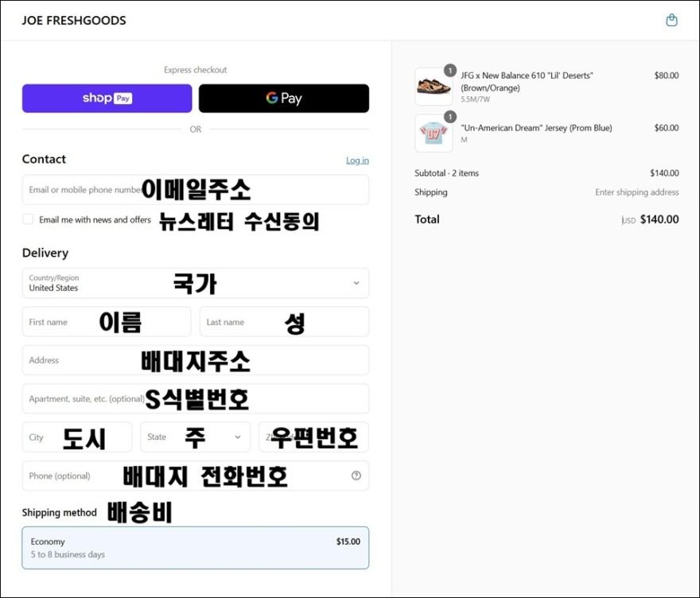Click the $80.00 item price
The width and height of the screenshot is (700, 598).
click(x=667, y=76)
